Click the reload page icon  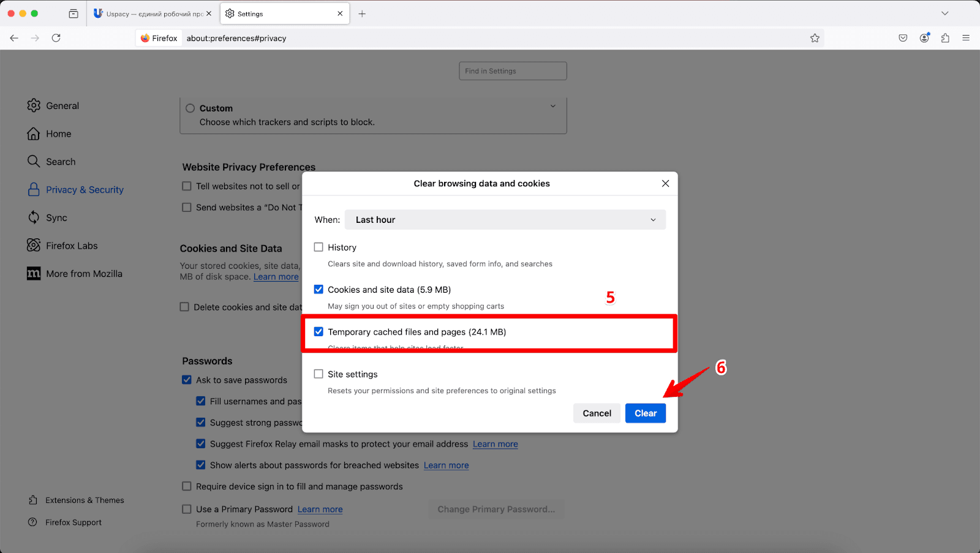(56, 38)
